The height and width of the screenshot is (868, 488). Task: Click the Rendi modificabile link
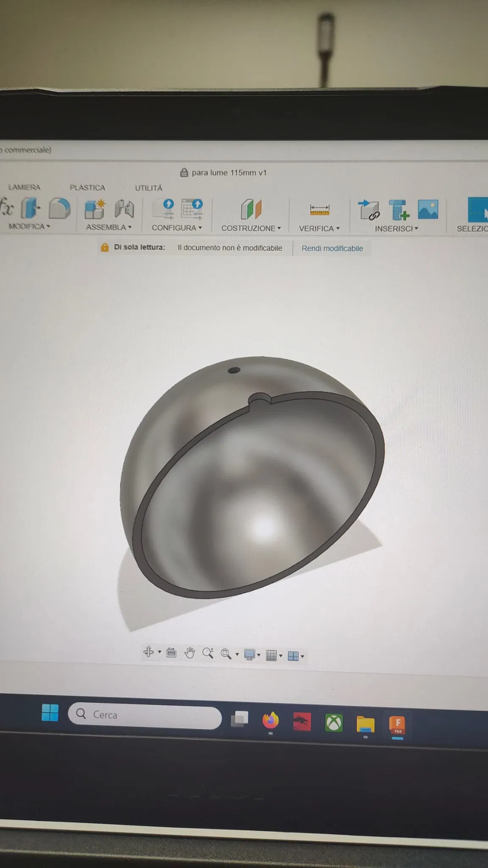click(x=332, y=248)
